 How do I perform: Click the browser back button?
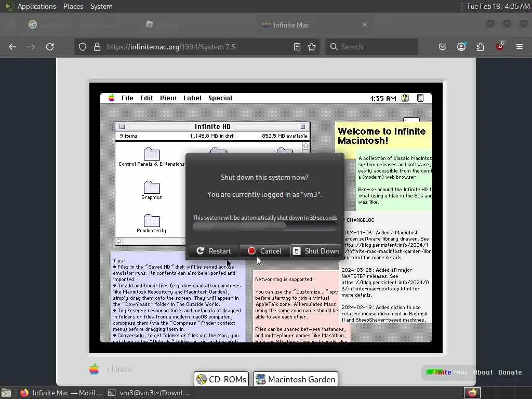12,47
